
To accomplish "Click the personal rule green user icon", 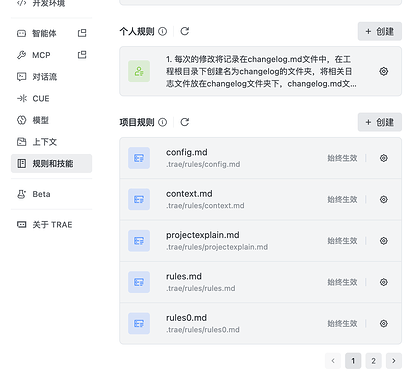I will [139, 71].
